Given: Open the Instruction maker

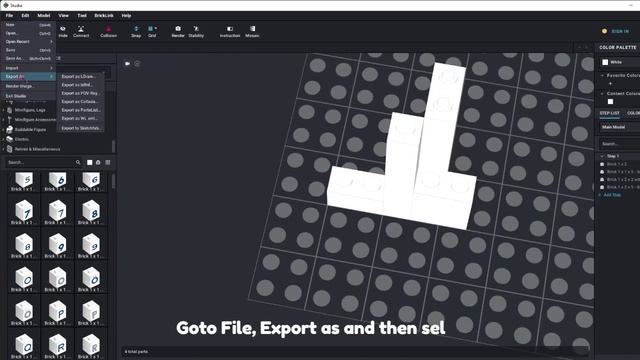Looking at the screenshot, I should (x=230, y=31).
